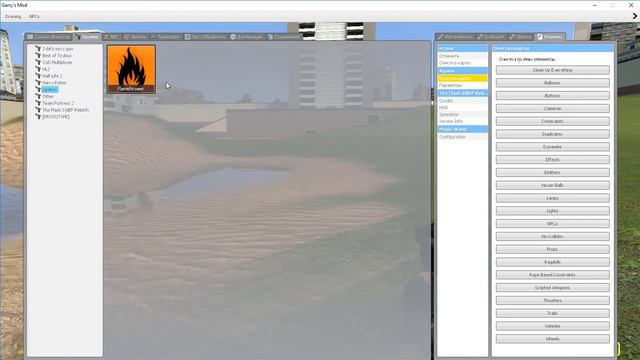
Task: Click the gun icon beside Team Fortress 2
Action: click(38, 103)
